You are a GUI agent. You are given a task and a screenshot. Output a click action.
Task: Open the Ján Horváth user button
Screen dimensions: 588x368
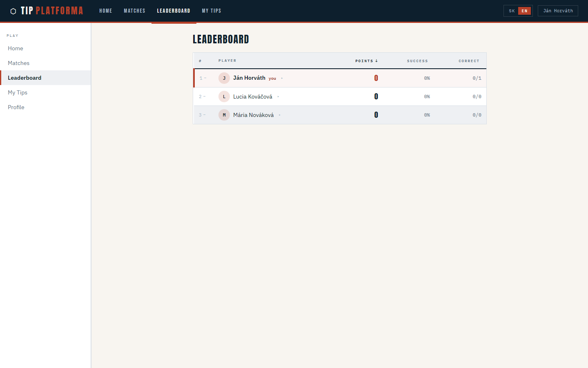pyautogui.click(x=558, y=11)
